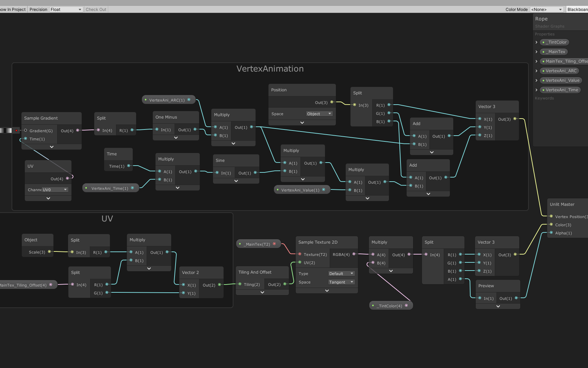Open the Type dropdown on Sample Texture 2D
588x368 pixels.
[341, 273]
